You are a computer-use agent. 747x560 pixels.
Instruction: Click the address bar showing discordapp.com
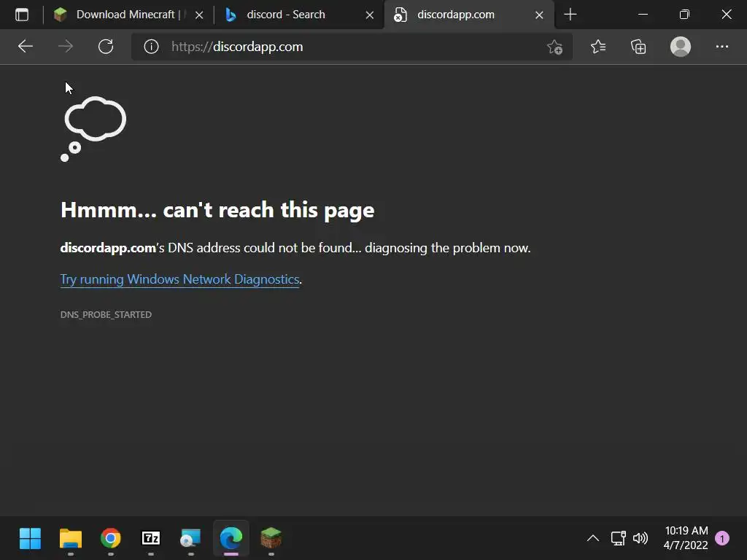(x=352, y=47)
